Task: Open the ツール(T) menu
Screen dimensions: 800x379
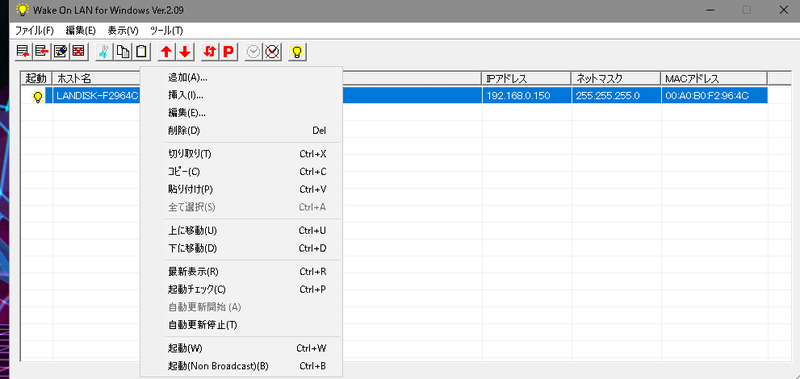Action: click(166, 30)
